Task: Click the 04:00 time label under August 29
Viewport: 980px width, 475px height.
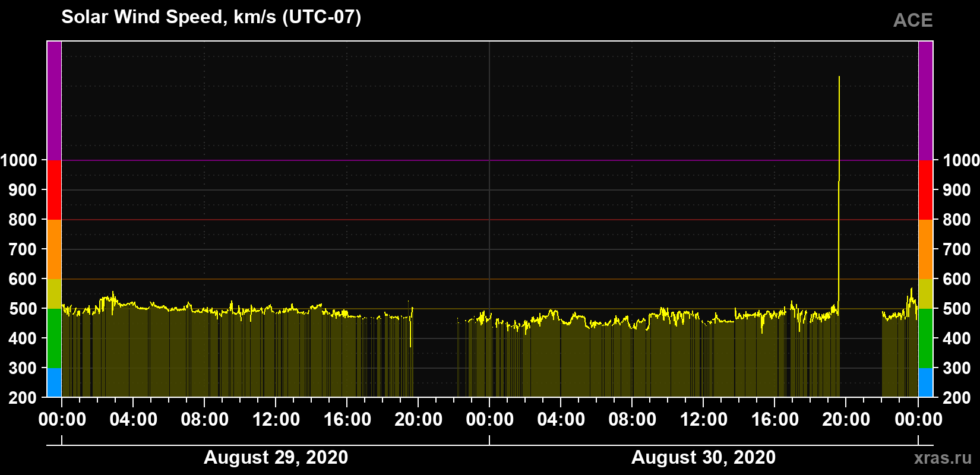Action: pos(134,420)
